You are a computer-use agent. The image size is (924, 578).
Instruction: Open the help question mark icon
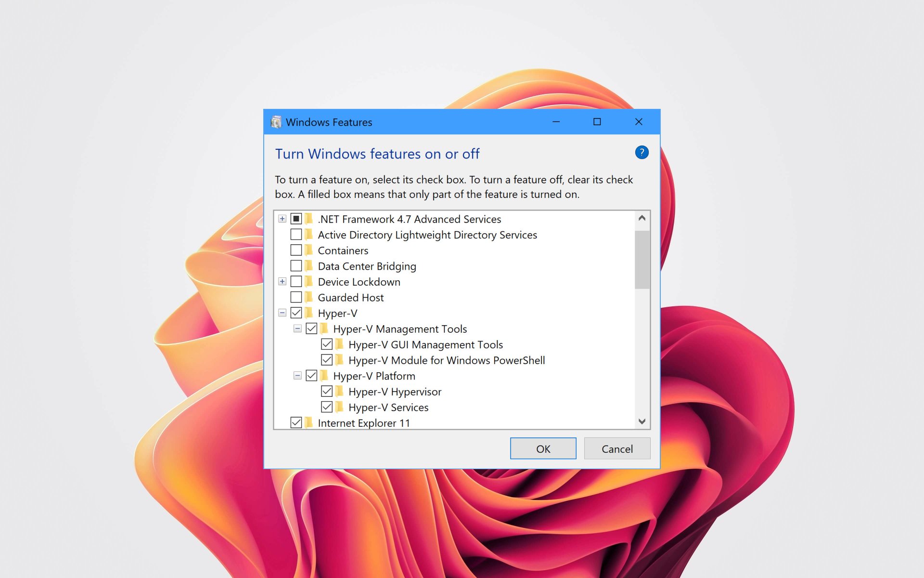click(x=642, y=153)
